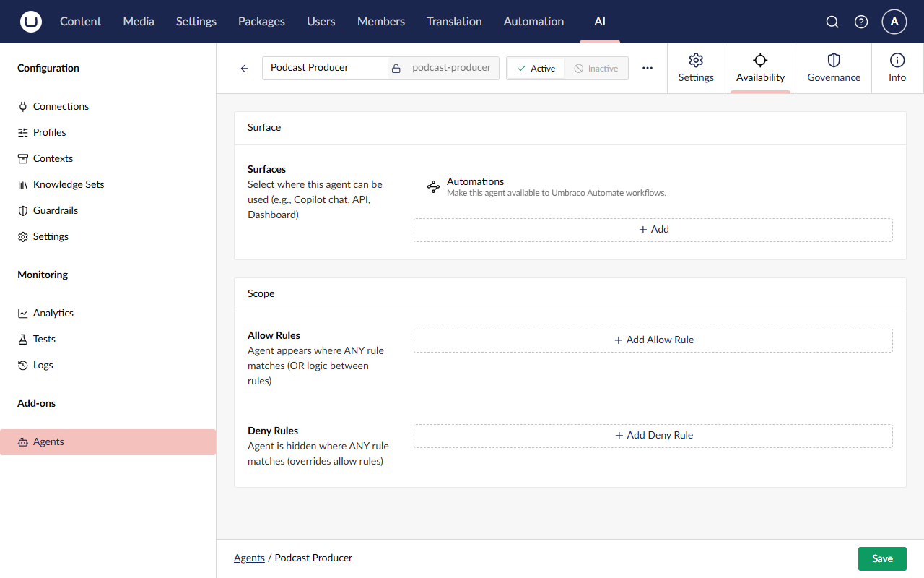Click the lock icon next to alias
Viewport: 924px width, 578px height.
coord(396,69)
